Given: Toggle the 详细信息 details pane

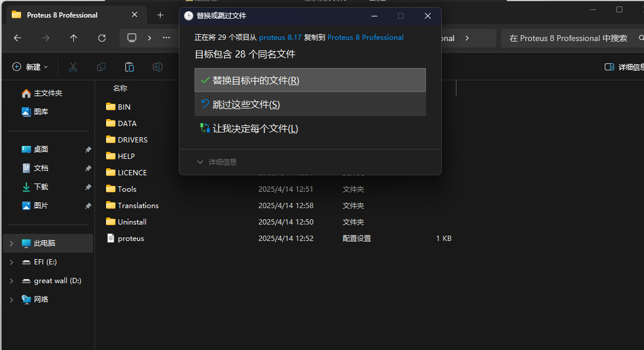Looking at the screenshot, I should click(x=624, y=67).
